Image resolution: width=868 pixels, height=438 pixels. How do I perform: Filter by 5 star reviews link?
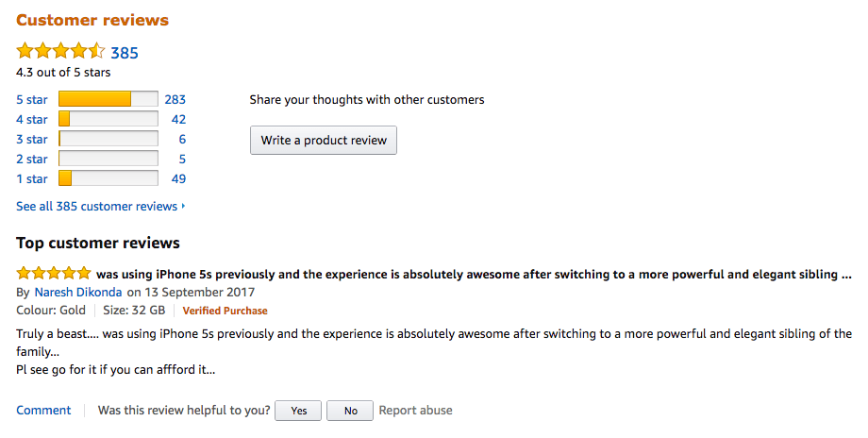(x=32, y=99)
